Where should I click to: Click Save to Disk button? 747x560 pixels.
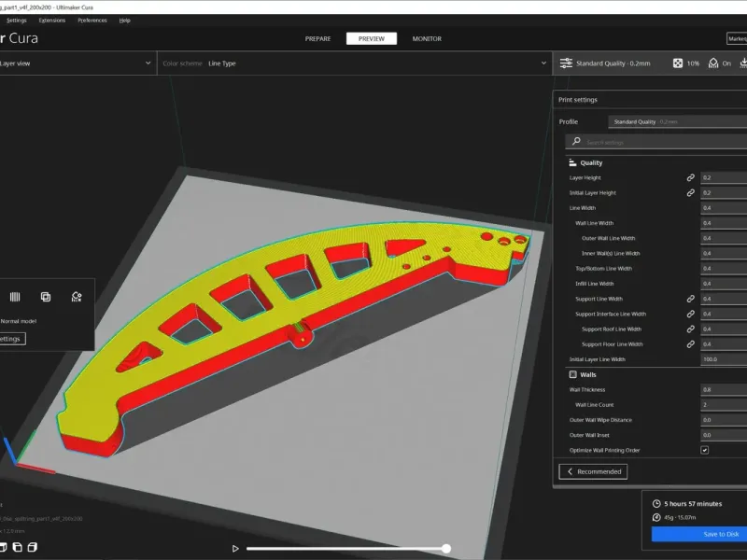click(x=698, y=534)
